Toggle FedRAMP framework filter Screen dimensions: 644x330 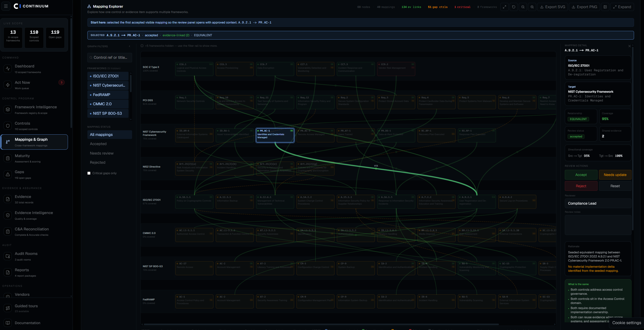pyautogui.click(x=108, y=95)
